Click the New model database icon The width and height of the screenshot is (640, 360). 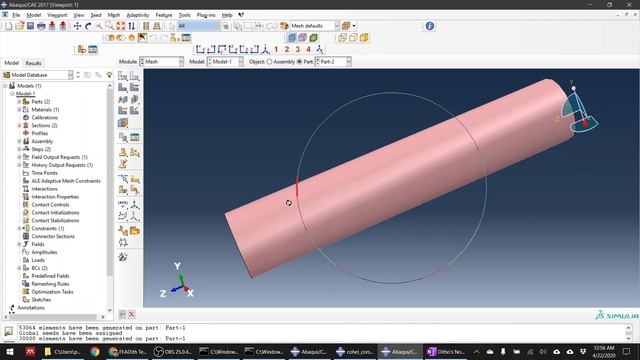pyautogui.click(x=9, y=26)
